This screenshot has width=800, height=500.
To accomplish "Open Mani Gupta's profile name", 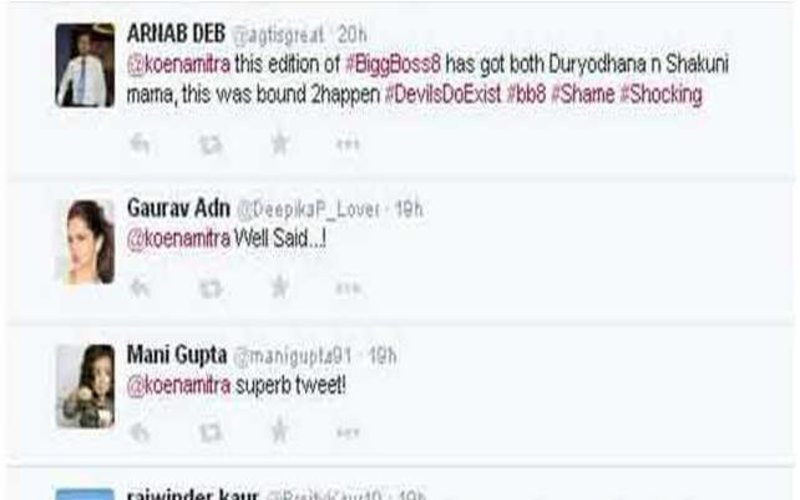I will coord(177,355).
